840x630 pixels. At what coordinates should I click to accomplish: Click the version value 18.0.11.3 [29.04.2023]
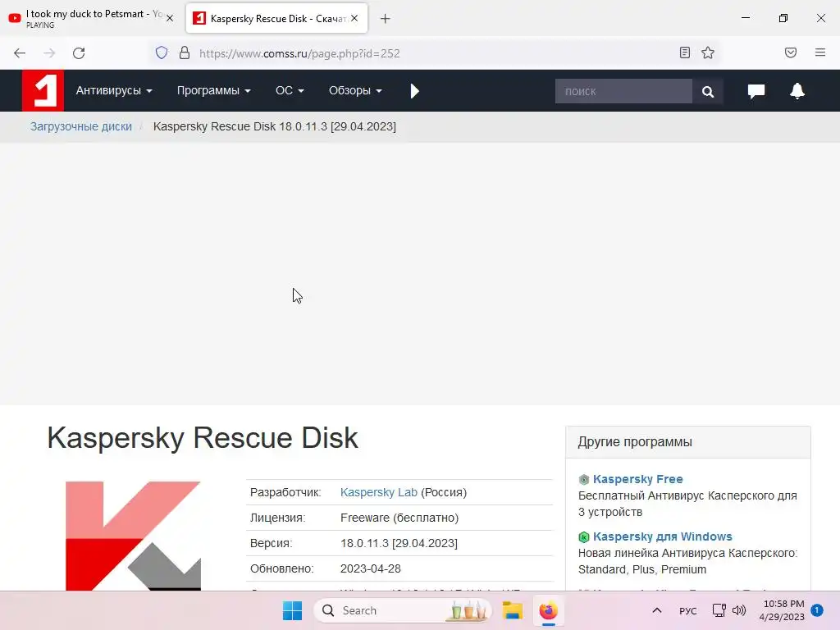coord(399,543)
